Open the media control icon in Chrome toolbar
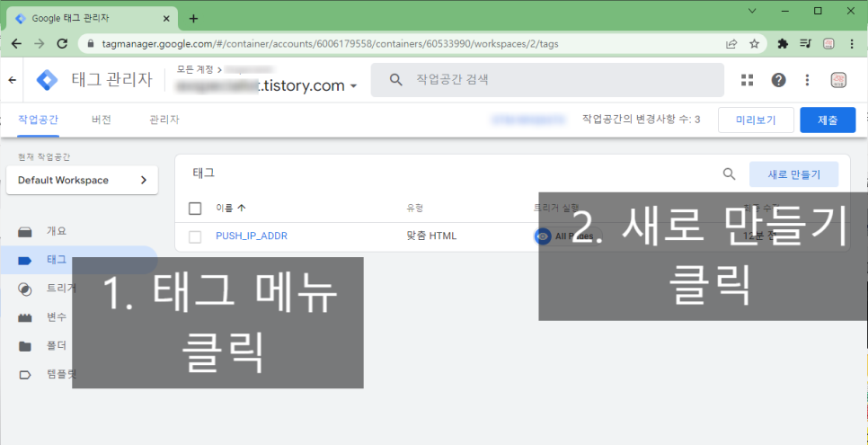 point(805,44)
